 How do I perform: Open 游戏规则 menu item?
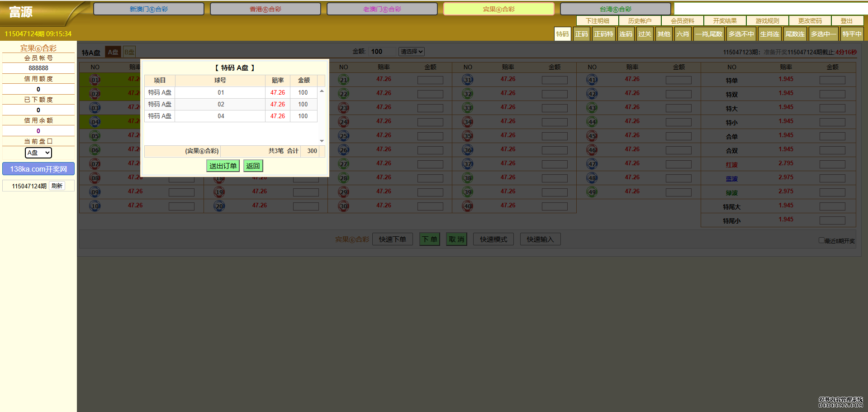pos(768,21)
